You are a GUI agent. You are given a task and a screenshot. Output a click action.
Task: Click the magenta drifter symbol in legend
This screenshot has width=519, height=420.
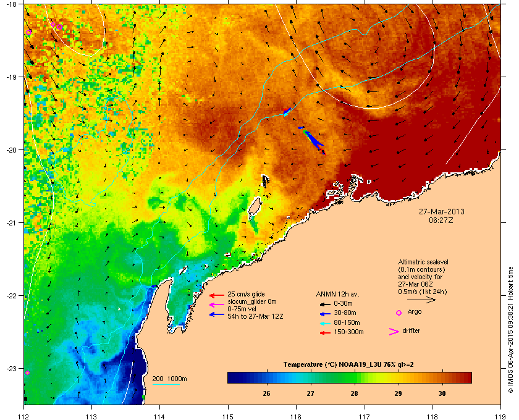pyautogui.click(x=394, y=332)
